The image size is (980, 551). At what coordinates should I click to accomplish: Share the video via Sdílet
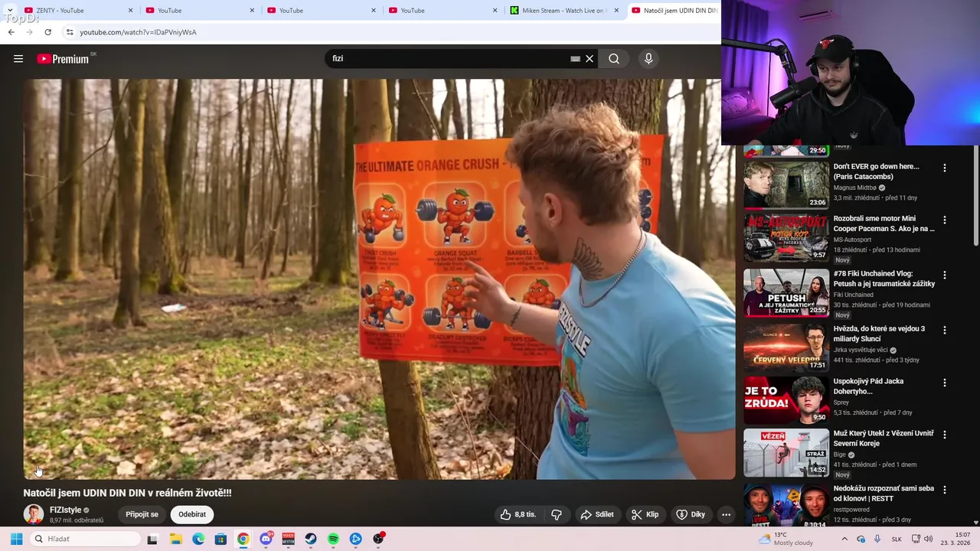[597, 514]
